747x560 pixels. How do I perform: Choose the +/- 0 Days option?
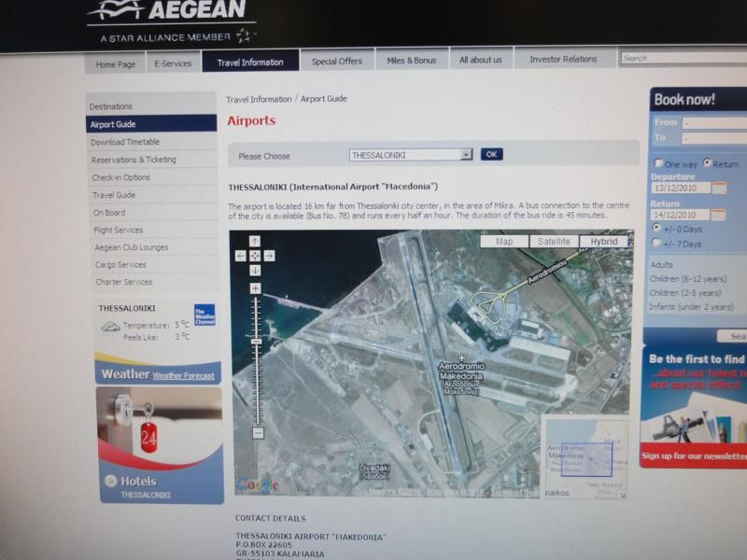[x=656, y=228]
